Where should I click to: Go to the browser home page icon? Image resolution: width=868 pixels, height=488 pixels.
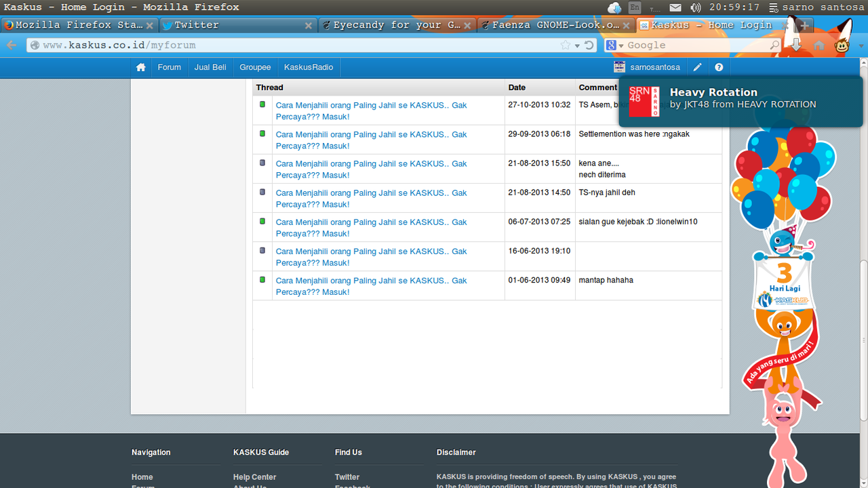click(x=819, y=45)
